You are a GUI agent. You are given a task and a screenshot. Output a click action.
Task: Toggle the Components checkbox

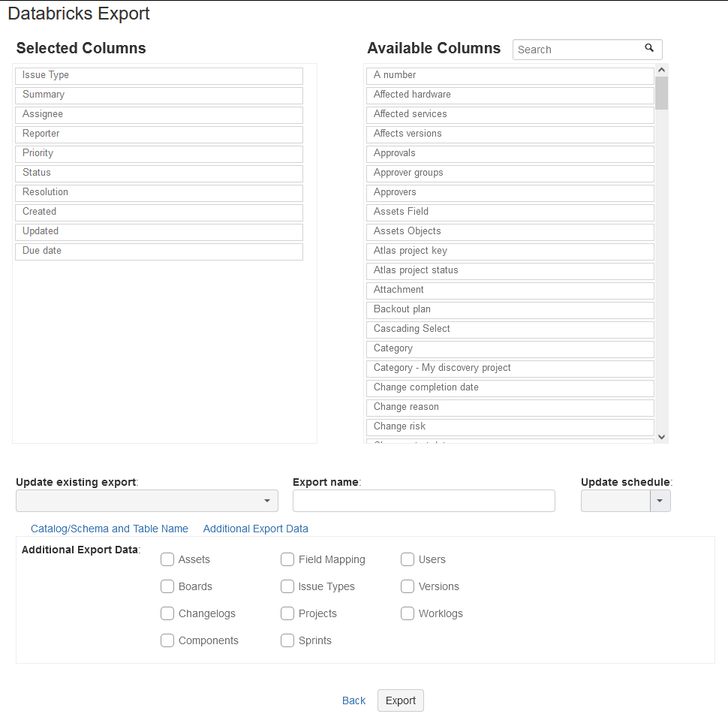[167, 640]
